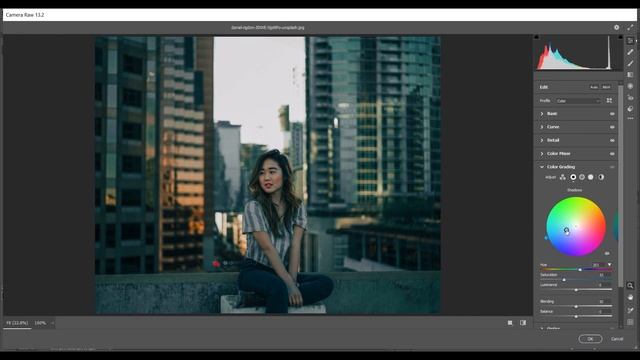Viewport: 640px width, 360px height.
Task: Browse profiles grid icon
Action: pyautogui.click(x=609, y=100)
